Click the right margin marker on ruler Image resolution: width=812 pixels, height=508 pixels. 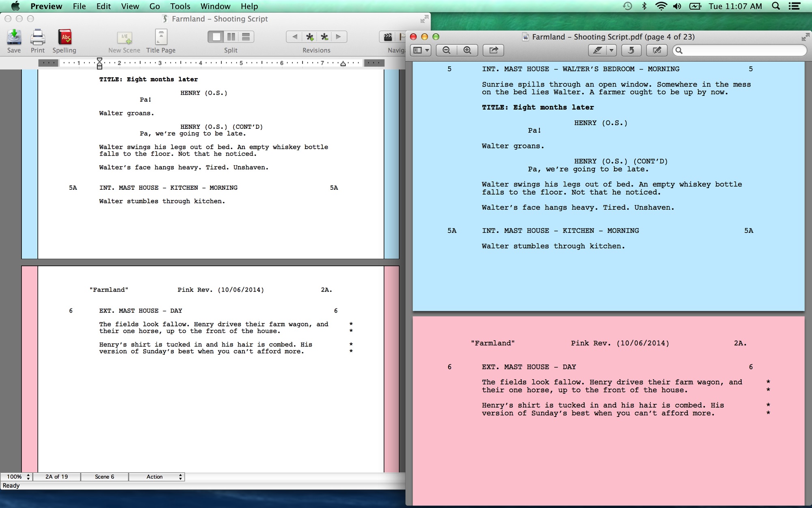point(343,63)
